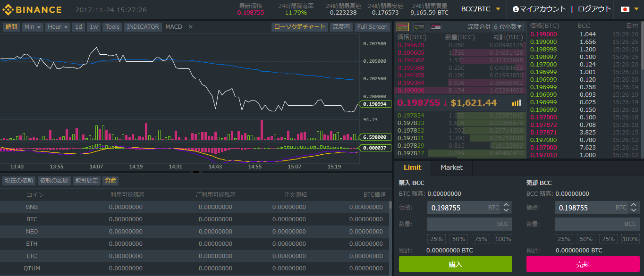This screenshot has width=644, height=276.
Task: Show combined buy and sell order book view
Action: click(403, 27)
